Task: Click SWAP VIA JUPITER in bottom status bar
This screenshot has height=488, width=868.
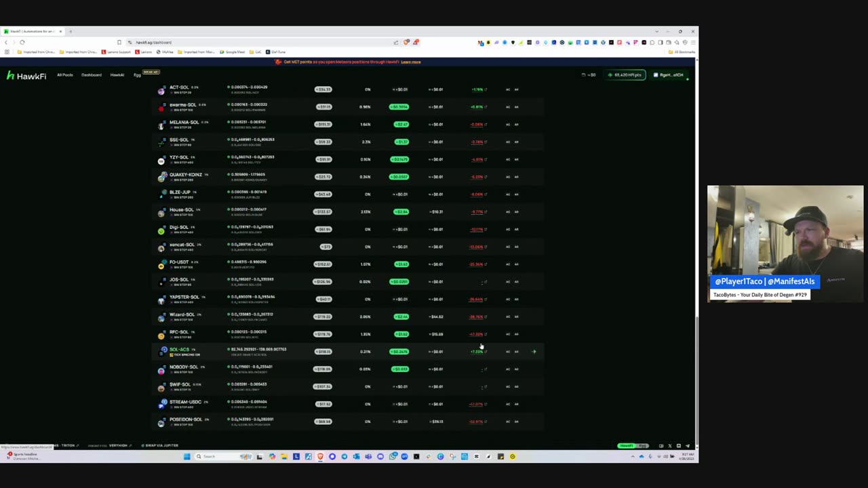Action: (161, 445)
